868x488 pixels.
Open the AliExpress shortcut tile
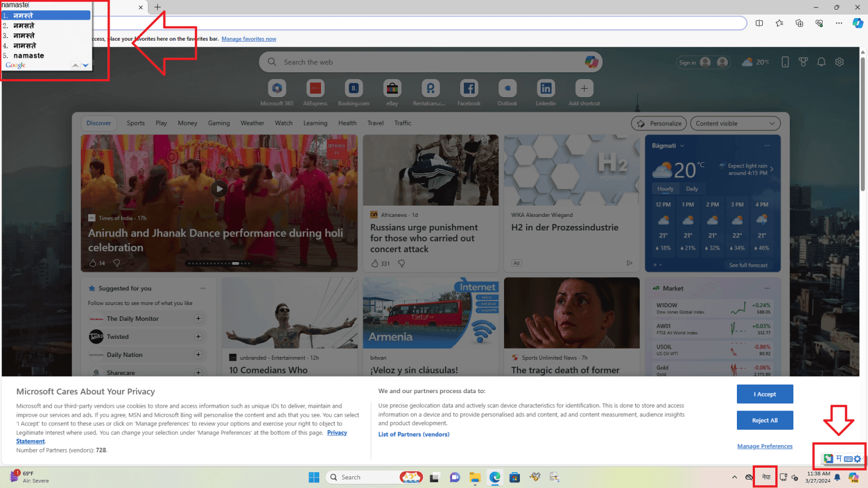point(315,89)
